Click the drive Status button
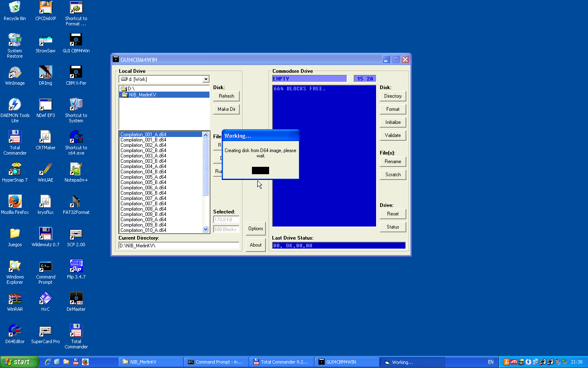Viewport: 588px width, 368px height. tap(393, 227)
